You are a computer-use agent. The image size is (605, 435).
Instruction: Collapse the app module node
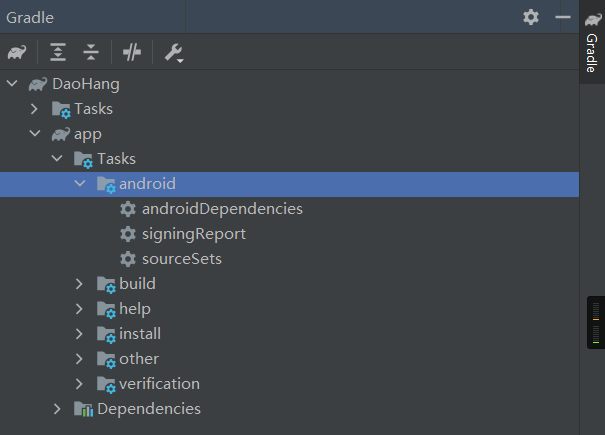(34, 134)
